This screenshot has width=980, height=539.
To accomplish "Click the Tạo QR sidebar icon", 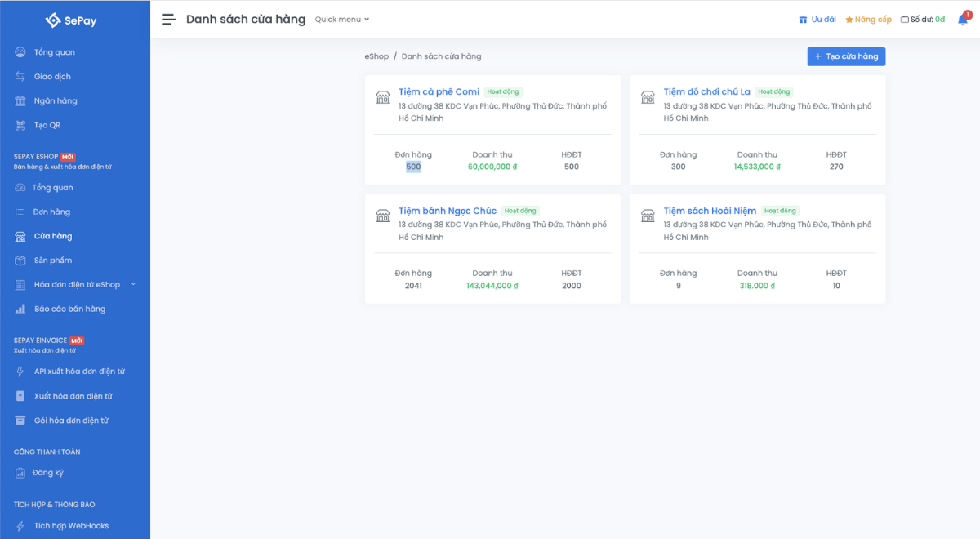I will (20, 125).
